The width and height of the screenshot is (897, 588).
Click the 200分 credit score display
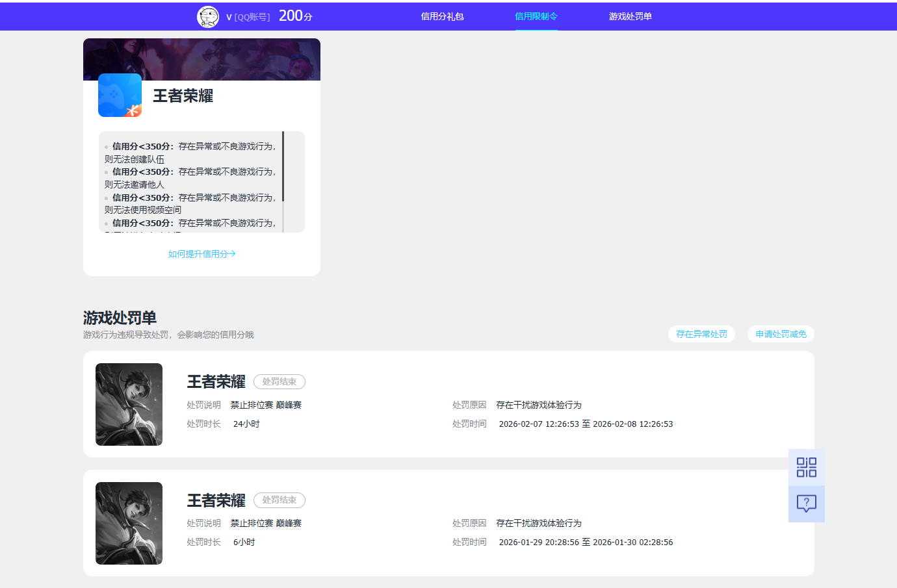[x=295, y=16]
